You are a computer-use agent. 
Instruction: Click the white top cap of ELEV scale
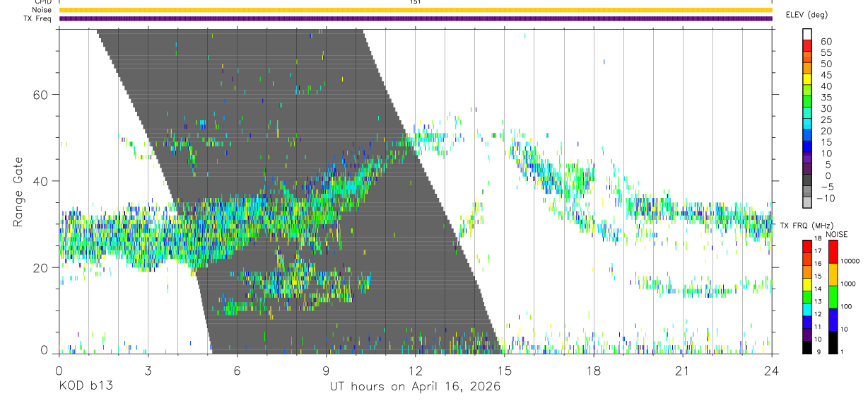click(807, 35)
